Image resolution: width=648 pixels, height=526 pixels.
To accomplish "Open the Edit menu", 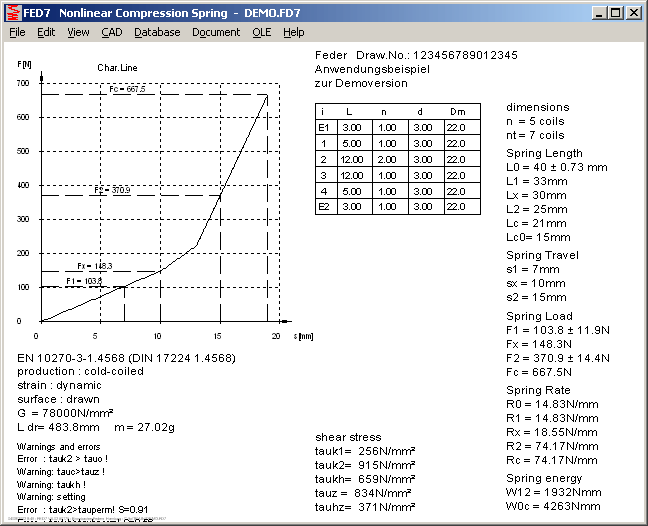I will (x=46, y=32).
